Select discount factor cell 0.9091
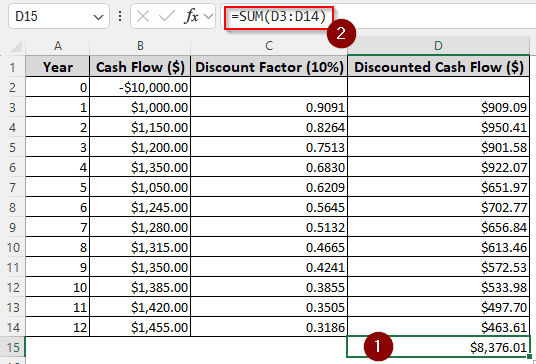Image resolution: width=536 pixels, height=364 pixels. pyautogui.click(x=269, y=107)
